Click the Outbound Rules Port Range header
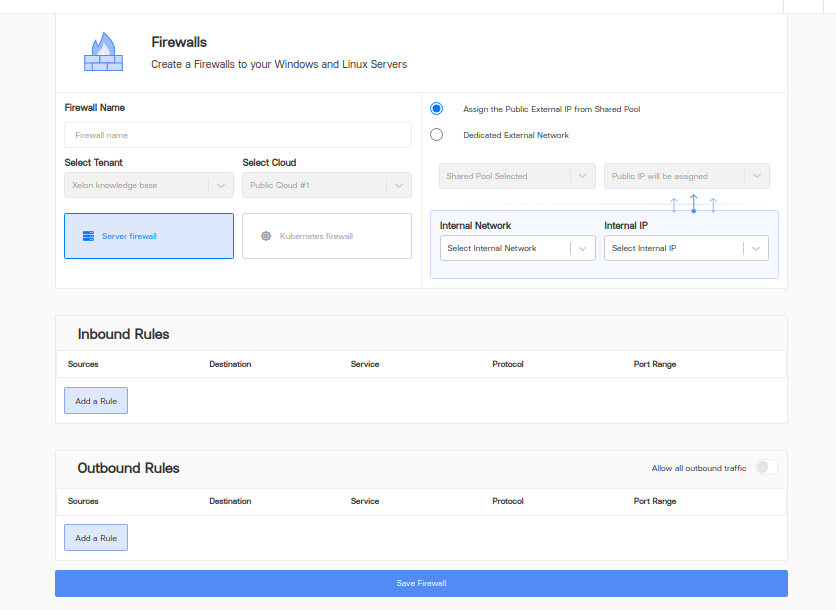Screen dimensions: 836x610 (655, 501)
